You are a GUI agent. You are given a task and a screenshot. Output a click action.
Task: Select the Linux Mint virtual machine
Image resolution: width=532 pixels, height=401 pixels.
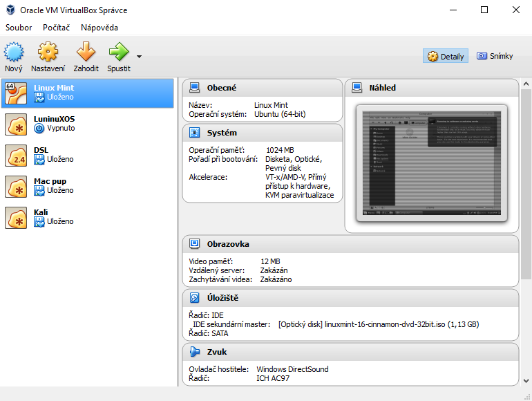pyautogui.click(x=88, y=93)
